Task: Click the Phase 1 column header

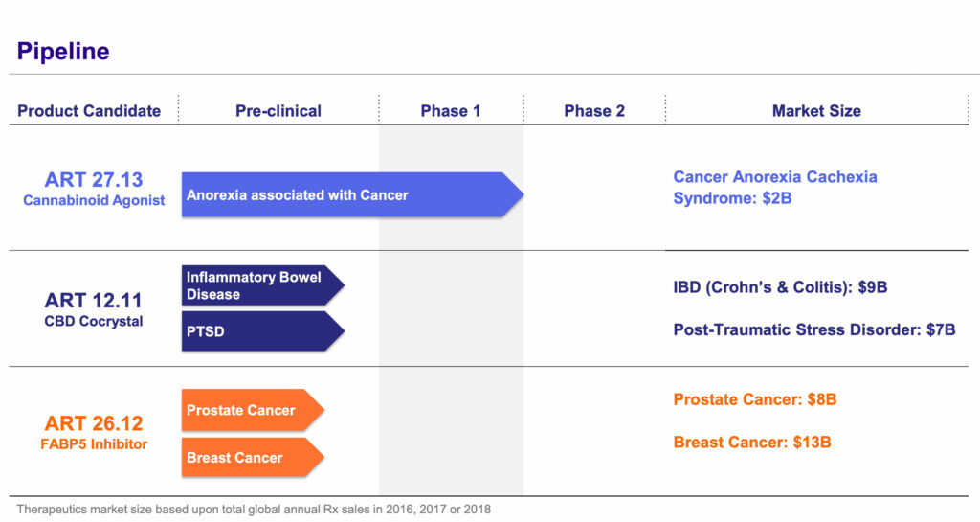Action: 451,111
